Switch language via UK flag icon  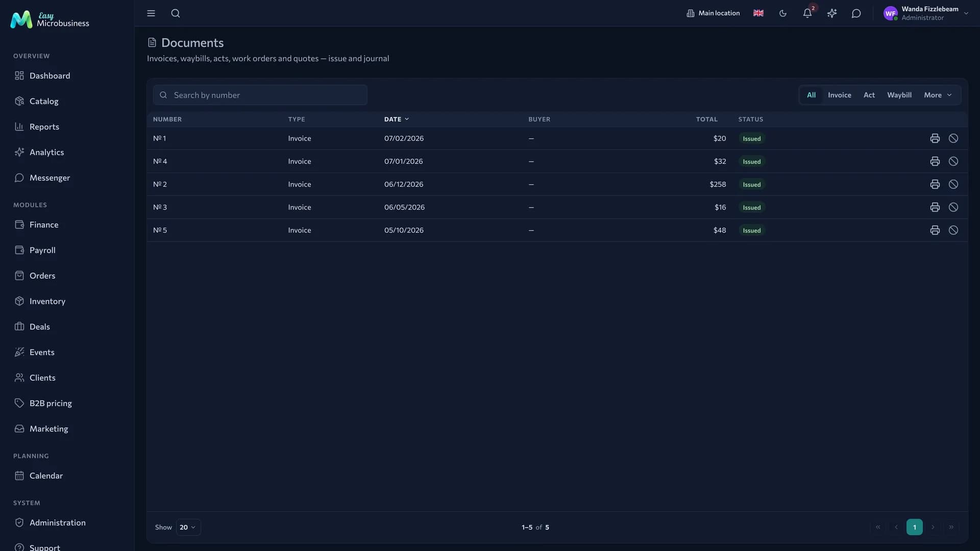(758, 13)
